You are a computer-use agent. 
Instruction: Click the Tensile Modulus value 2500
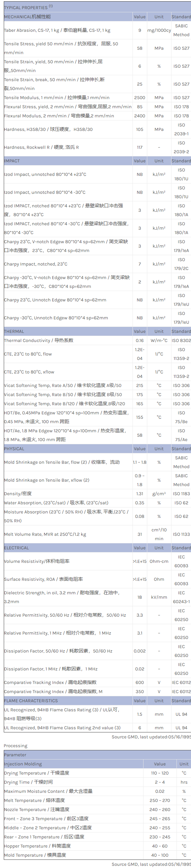[139, 98]
